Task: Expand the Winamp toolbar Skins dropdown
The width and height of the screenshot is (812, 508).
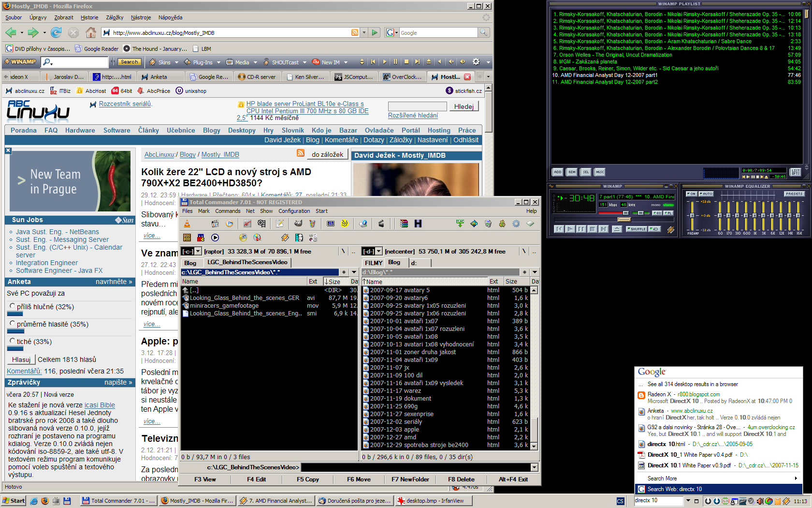Action: pyautogui.click(x=176, y=62)
